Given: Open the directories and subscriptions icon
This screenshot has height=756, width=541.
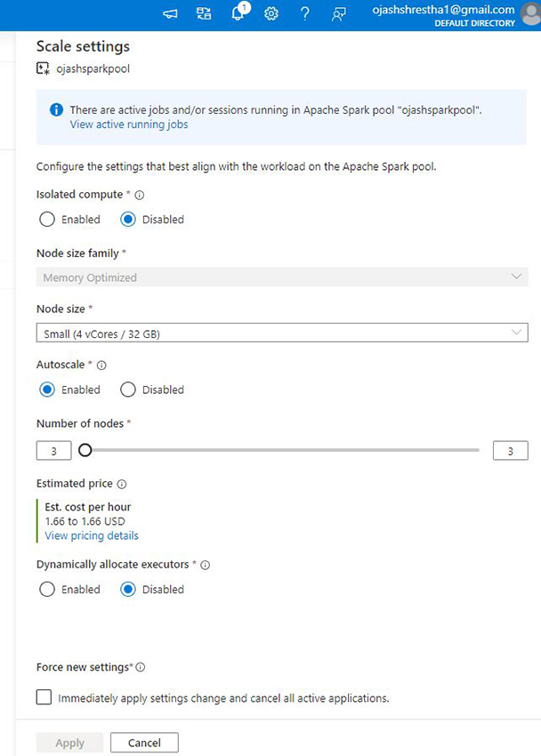Looking at the screenshot, I should pyautogui.click(x=204, y=13).
